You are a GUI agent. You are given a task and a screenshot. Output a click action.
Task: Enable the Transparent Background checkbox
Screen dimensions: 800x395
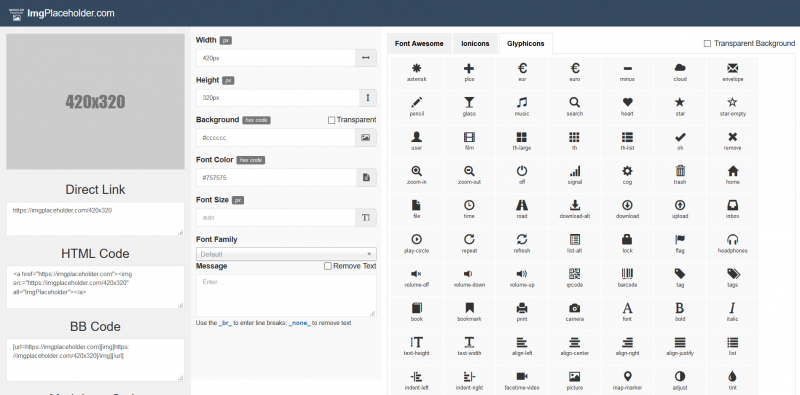(x=707, y=44)
